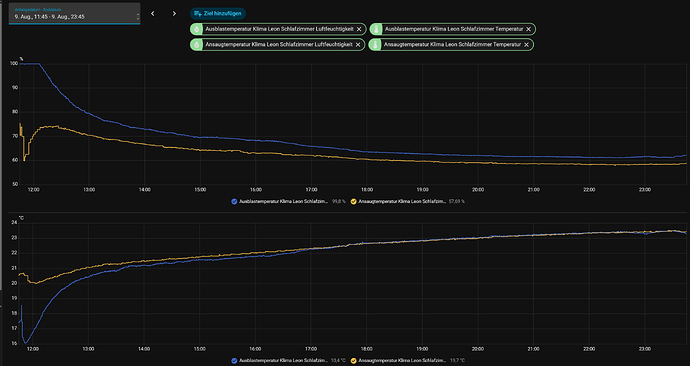The height and width of the screenshot is (366, 690).
Task: Toggle blue Ausblastemperatur series in humidity chart legend
Action: pyautogui.click(x=235, y=201)
